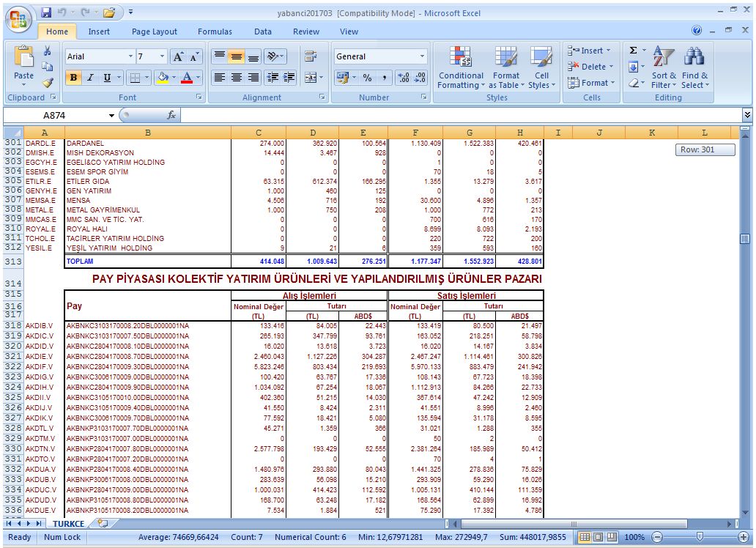Open Microsoft Excel Help question mark

pos(697,30)
